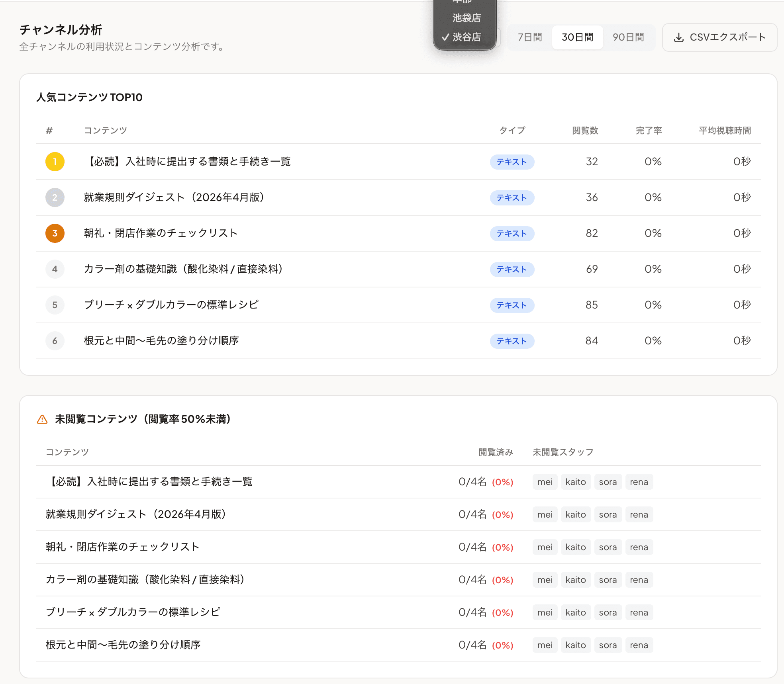Click the テキスト badge on ブリーチ×ダブルカラー row
Viewport: 784px width, 684px height.
pyautogui.click(x=512, y=305)
